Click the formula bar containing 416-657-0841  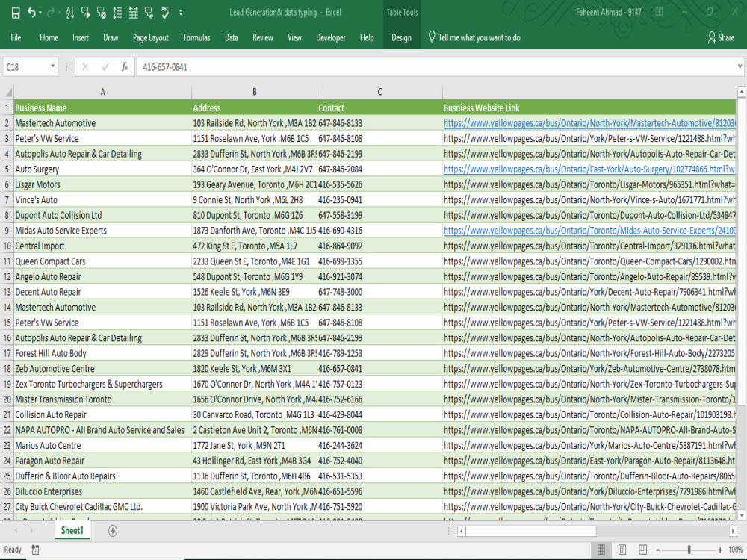436,67
